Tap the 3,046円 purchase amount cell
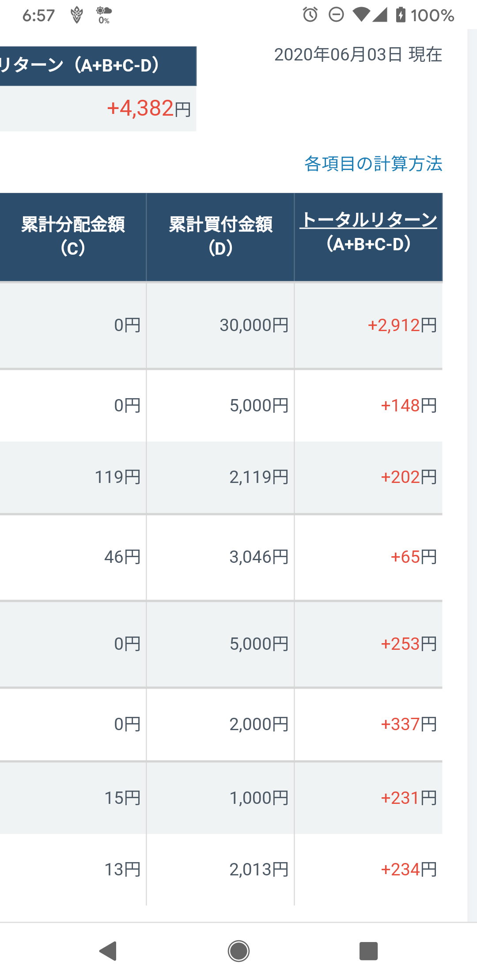 pyautogui.click(x=259, y=557)
